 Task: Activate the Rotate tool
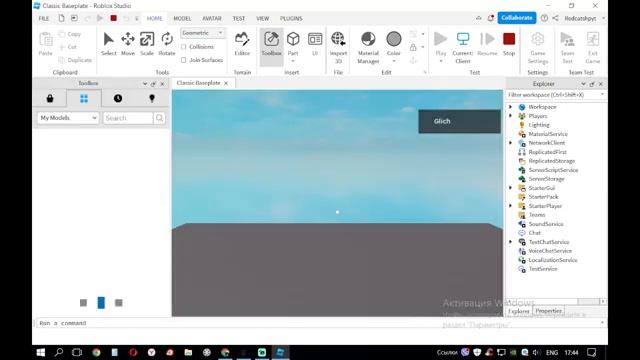coord(167,44)
